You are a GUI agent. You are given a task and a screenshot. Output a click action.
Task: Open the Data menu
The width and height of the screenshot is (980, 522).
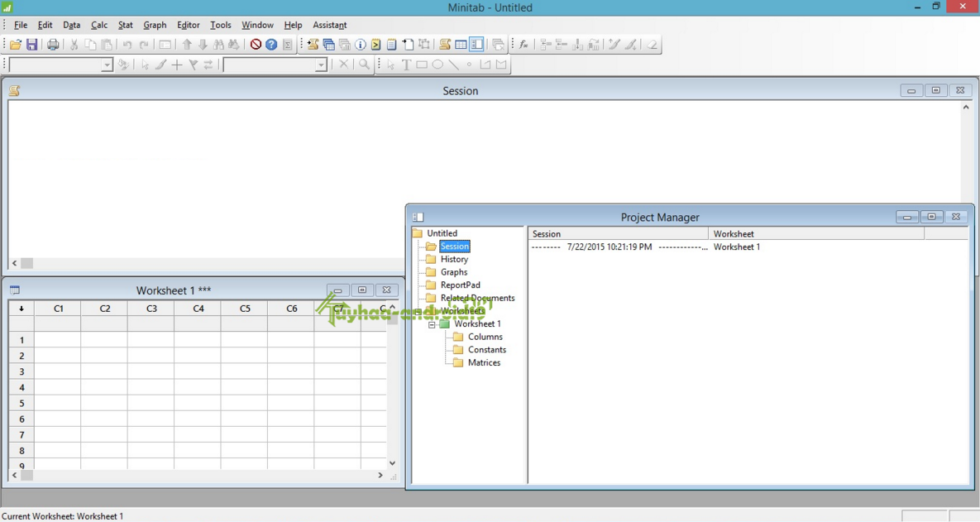point(71,25)
